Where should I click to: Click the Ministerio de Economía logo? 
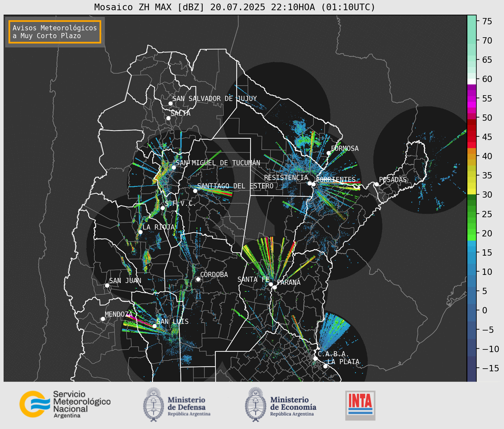tap(280, 404)
